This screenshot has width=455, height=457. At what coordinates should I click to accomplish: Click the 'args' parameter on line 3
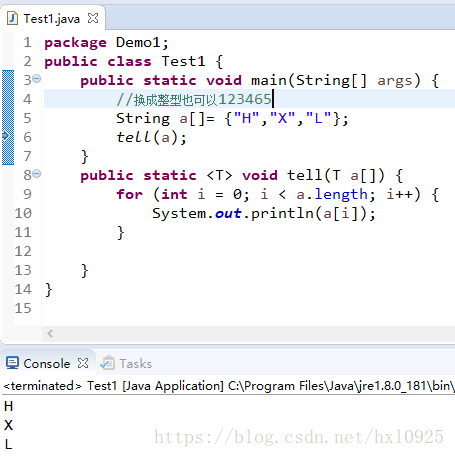395,81
